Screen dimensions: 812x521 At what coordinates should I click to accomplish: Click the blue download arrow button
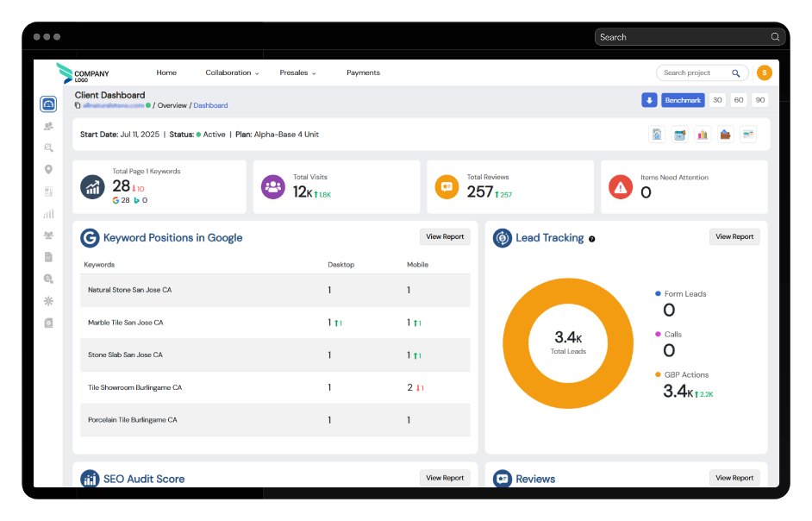[649, 100]
